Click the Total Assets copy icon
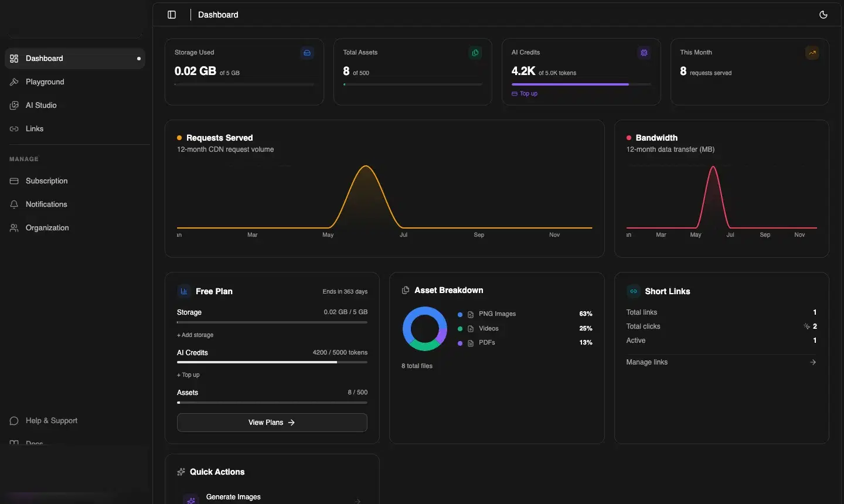The image size is (844, 504). tap(475, 53)
